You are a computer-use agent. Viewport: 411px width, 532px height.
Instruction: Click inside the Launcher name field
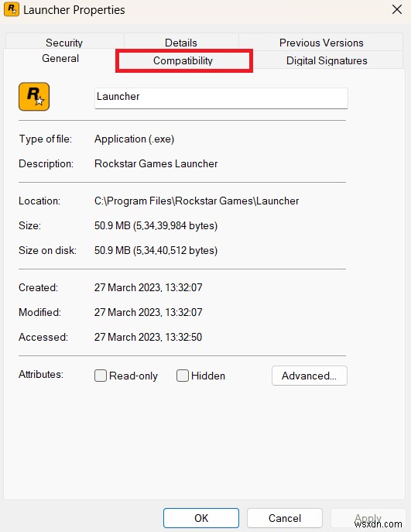[221, 98]
